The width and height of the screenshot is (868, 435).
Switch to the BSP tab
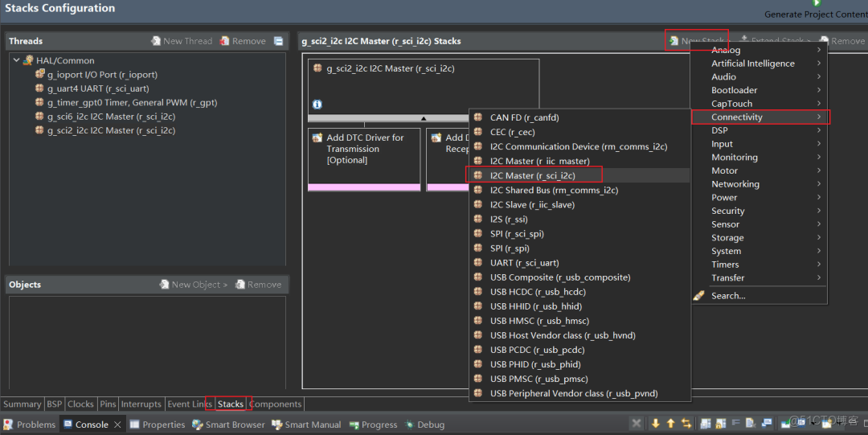point(55,404)
